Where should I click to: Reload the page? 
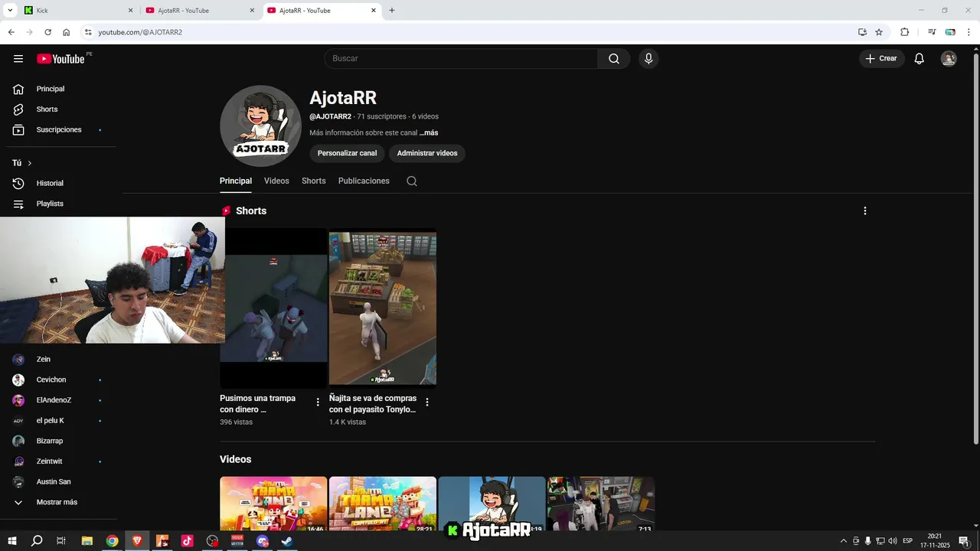click(x=47, y=32)
